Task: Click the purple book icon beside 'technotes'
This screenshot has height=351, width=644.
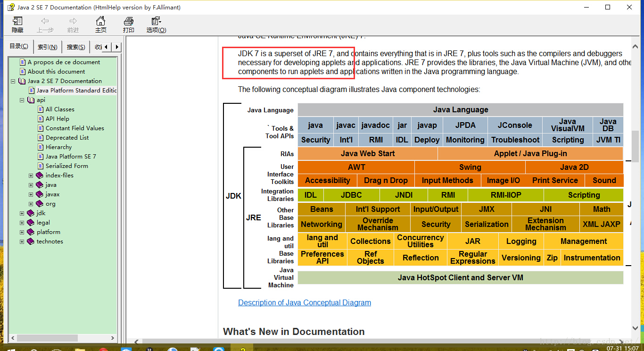Action: (x=31, y=241)
